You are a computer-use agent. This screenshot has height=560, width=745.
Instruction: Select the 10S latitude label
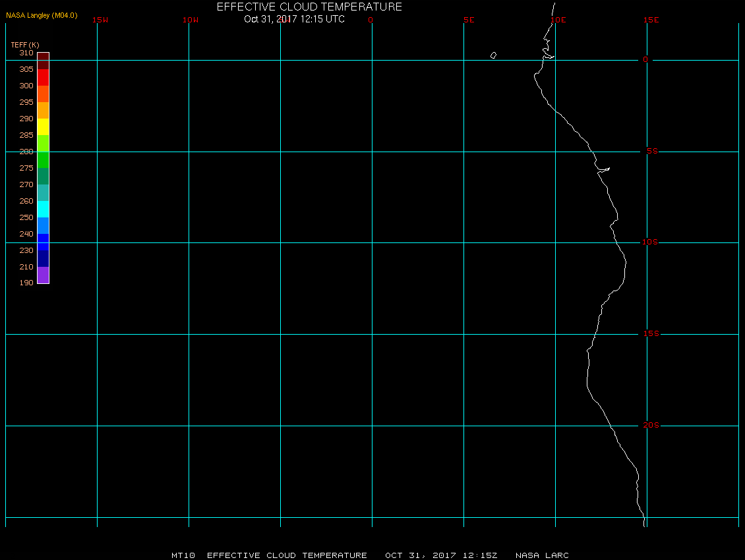click(x=650, y=242)
